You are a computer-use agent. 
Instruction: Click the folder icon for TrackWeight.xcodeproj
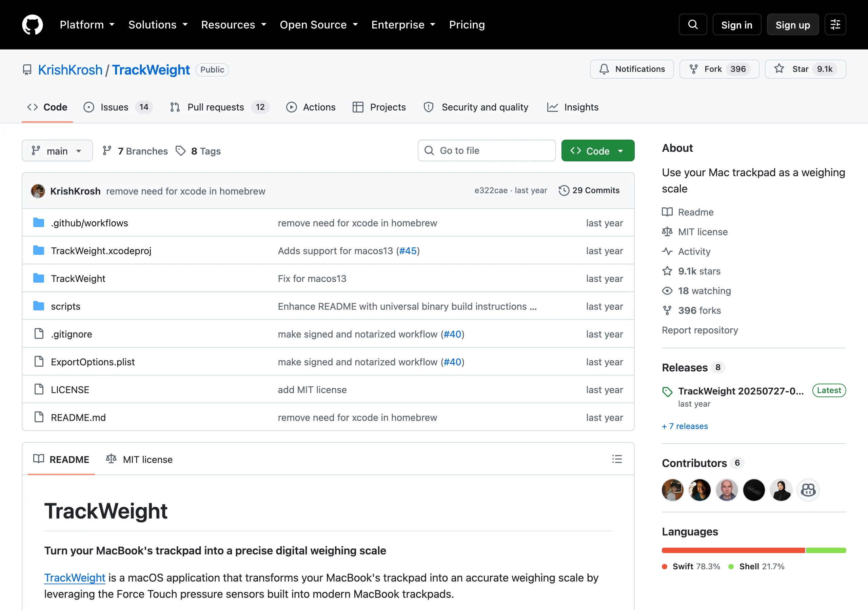(x=39, y=250)
